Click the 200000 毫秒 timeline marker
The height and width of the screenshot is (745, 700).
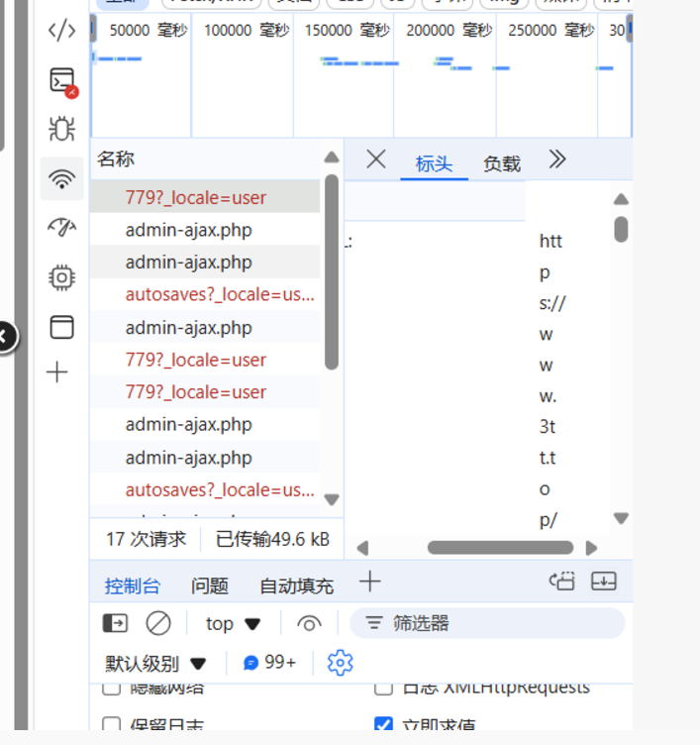[x=449, y=31]
